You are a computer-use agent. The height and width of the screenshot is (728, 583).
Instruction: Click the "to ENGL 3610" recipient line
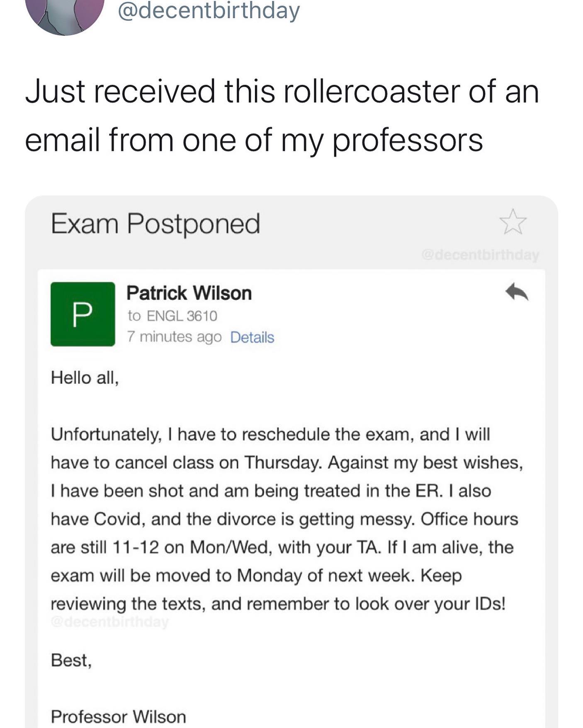[172, 316]
